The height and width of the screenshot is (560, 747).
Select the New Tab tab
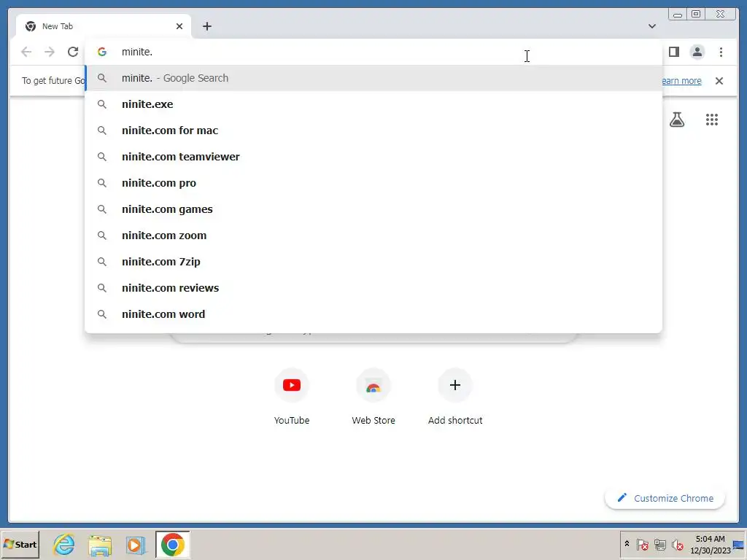pyautogui.click(x=104, y=26)
